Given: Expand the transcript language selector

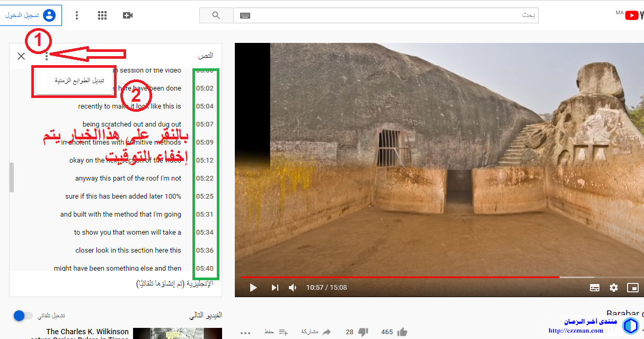Looking at the screenshot, I should [x=174, y=284].
